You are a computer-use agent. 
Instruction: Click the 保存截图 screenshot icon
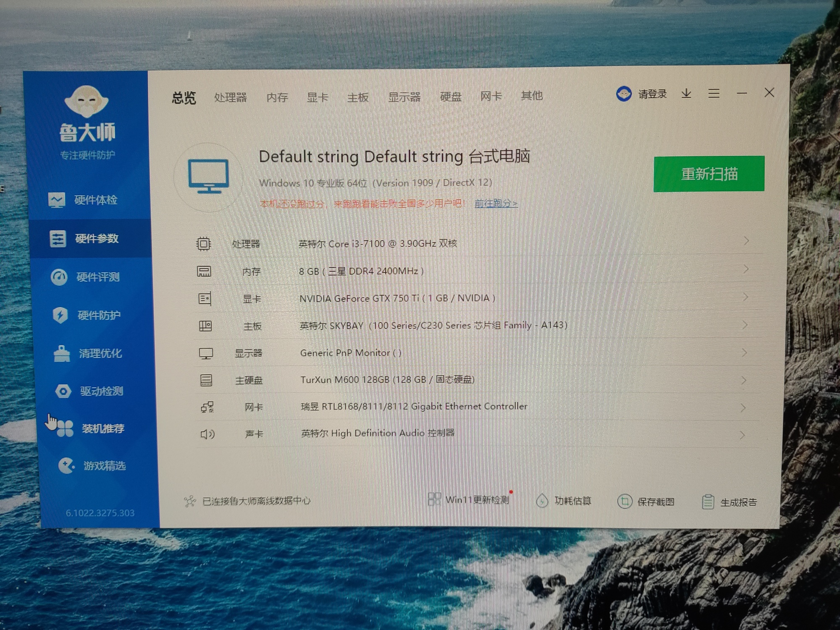coord(625,501)
